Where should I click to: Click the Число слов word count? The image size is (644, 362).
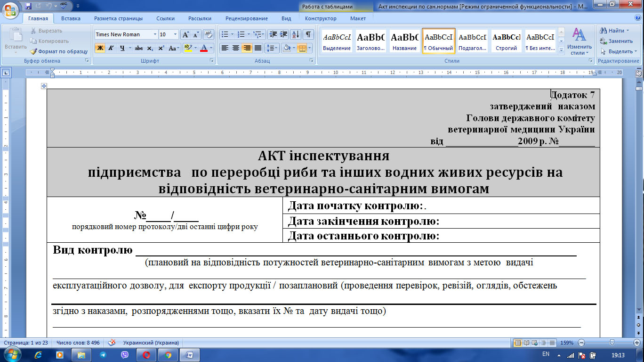coord(78,343)
